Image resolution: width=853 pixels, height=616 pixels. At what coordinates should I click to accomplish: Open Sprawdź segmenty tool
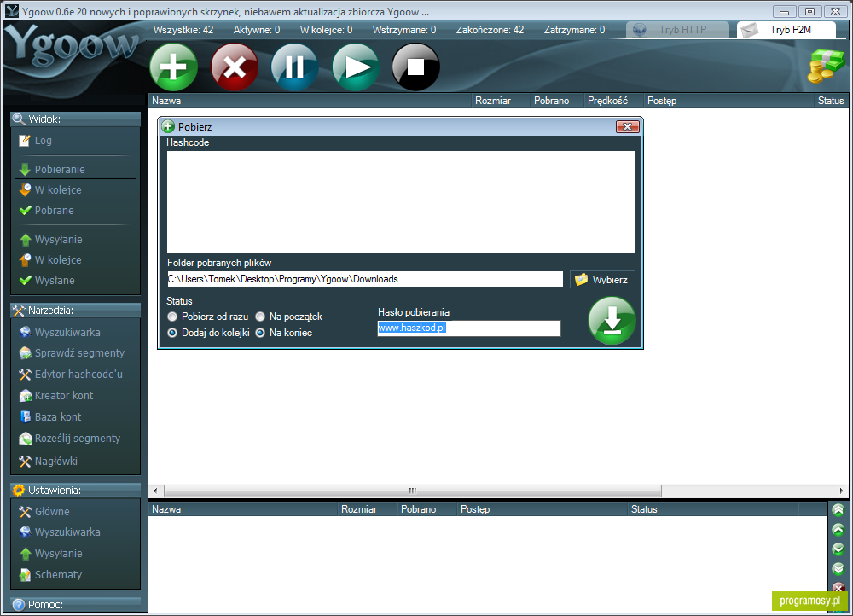pyautogui.click(x=72, y=353)
